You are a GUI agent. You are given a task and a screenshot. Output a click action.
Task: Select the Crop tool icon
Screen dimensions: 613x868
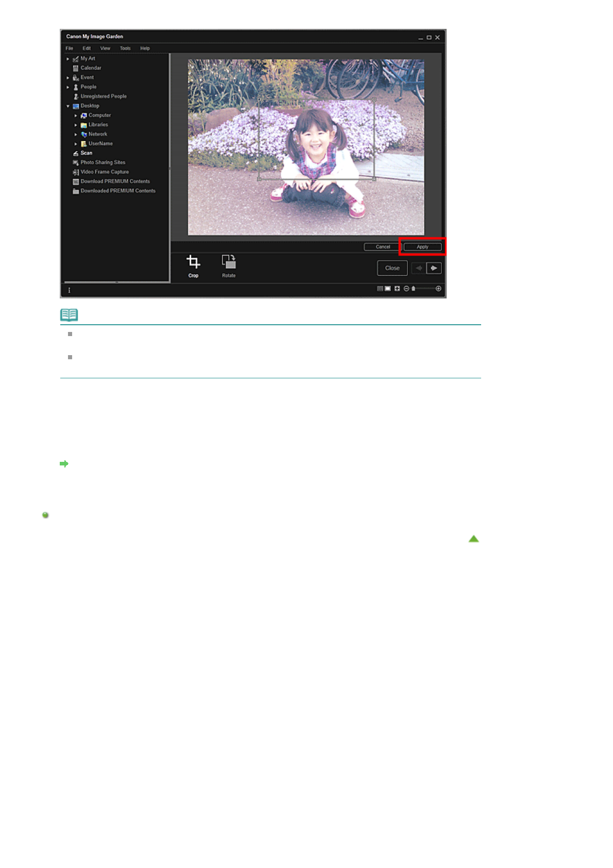pos(193,262)
